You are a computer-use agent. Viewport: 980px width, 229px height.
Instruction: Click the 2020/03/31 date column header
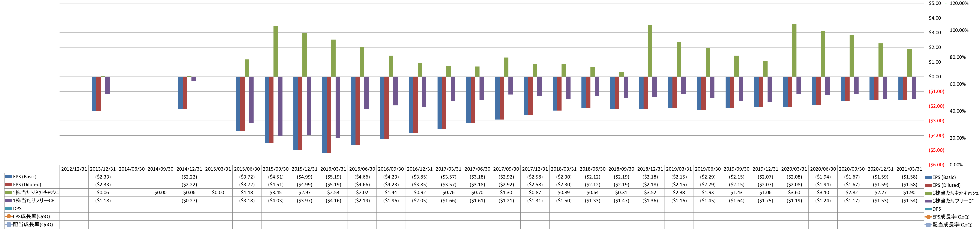(794, 169)
